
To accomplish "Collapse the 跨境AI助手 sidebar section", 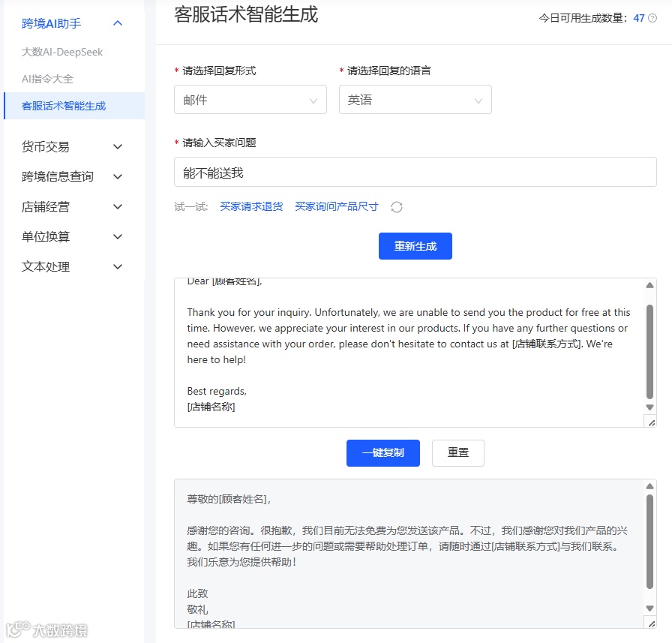I will 118,23.
